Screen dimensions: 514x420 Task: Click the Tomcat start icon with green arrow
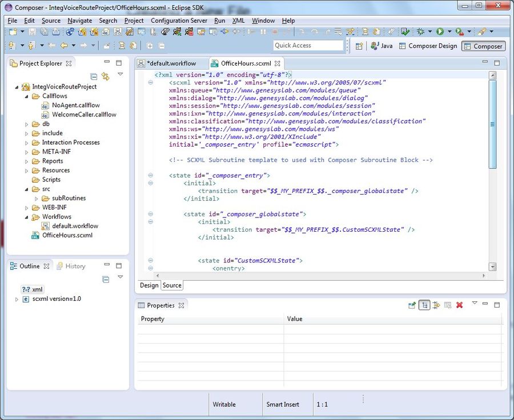coord(178,31)
